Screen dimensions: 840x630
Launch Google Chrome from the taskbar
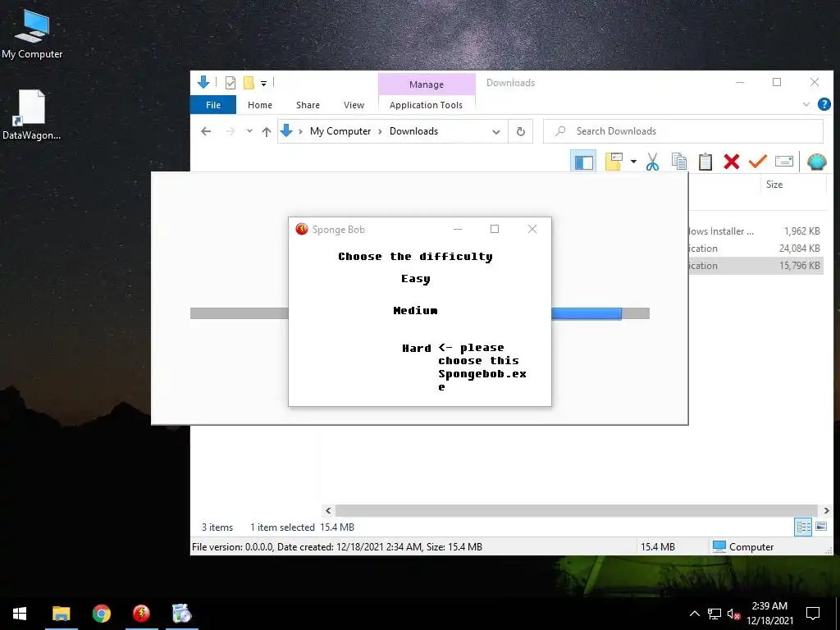click(x=101, y=614)
